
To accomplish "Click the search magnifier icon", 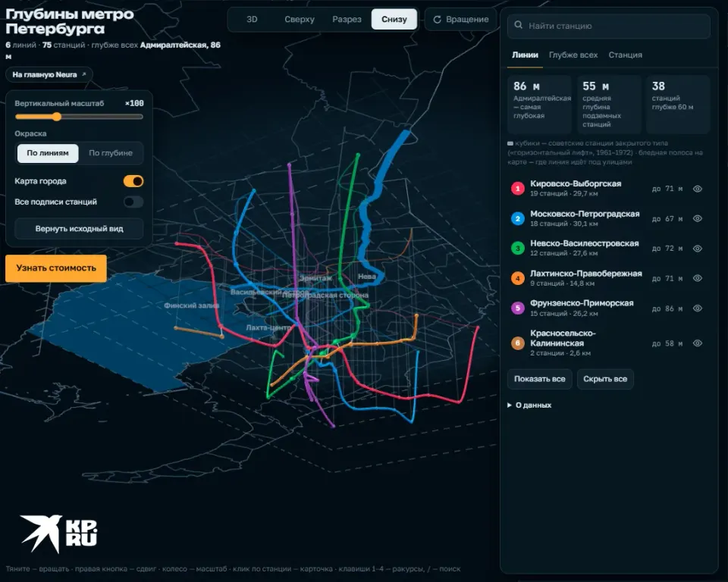I will coord(519,25).
